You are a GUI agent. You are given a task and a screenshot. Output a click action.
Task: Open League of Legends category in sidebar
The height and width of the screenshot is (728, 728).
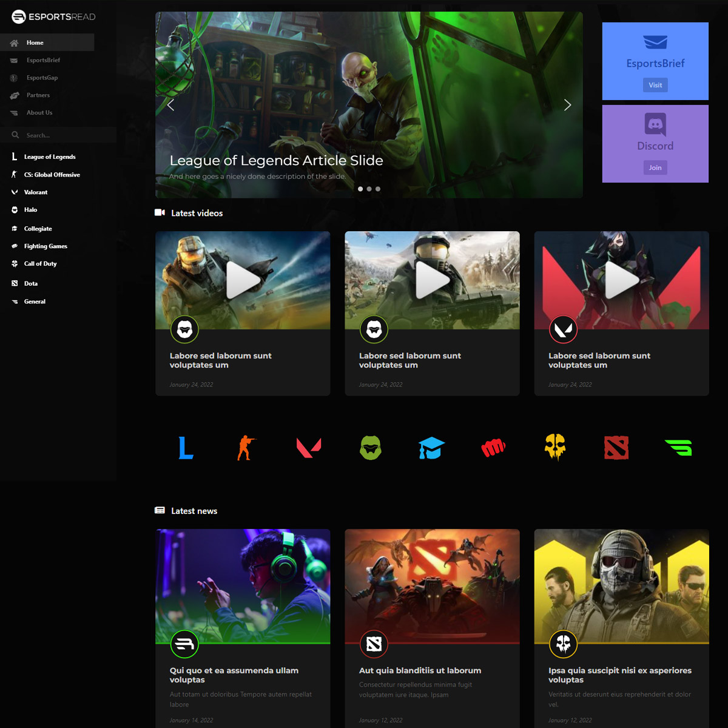50,157
